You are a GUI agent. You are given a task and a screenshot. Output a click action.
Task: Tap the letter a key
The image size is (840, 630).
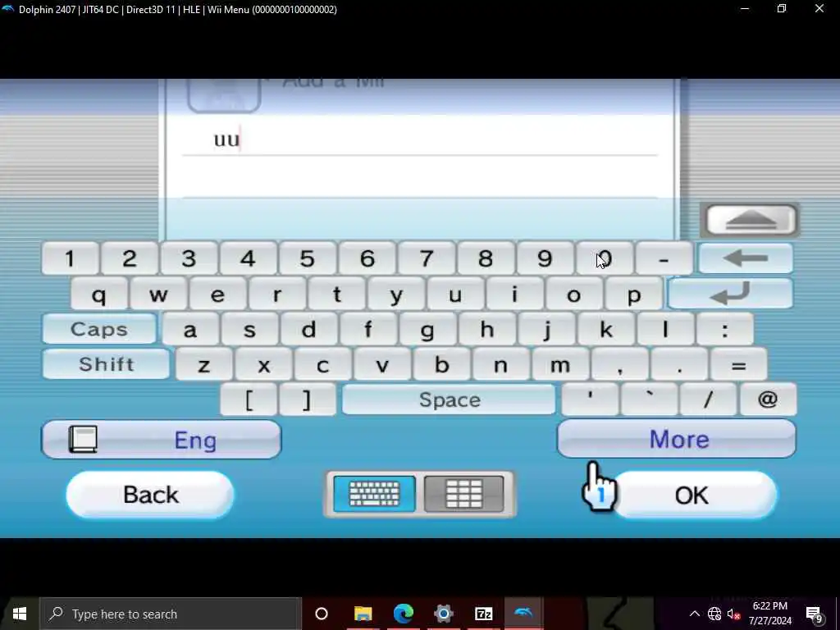pos(190,330)
